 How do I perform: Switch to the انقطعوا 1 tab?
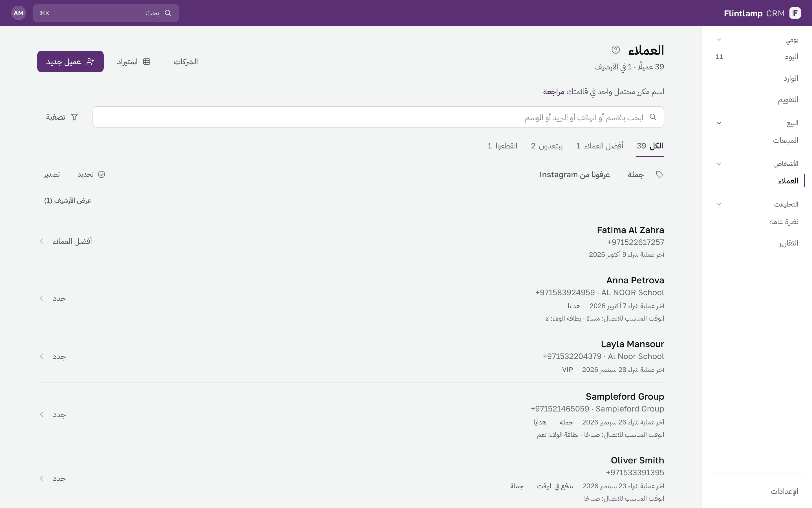tap(502, 146)
